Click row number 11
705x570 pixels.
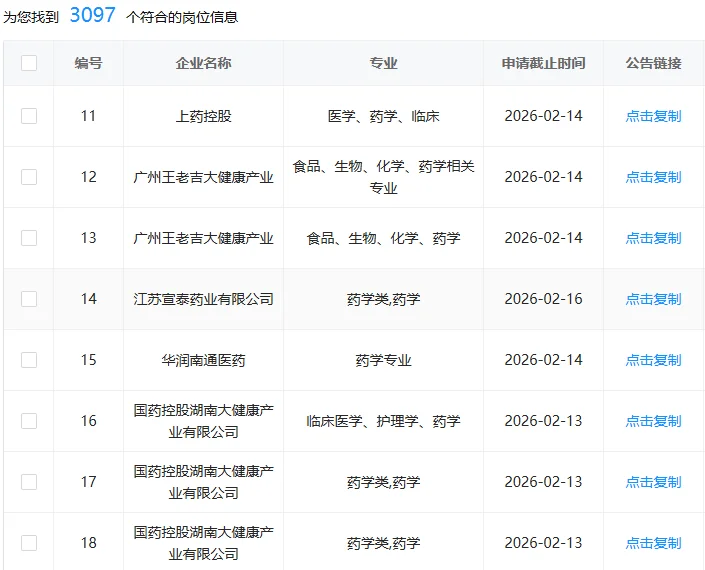tap(89, 116)
